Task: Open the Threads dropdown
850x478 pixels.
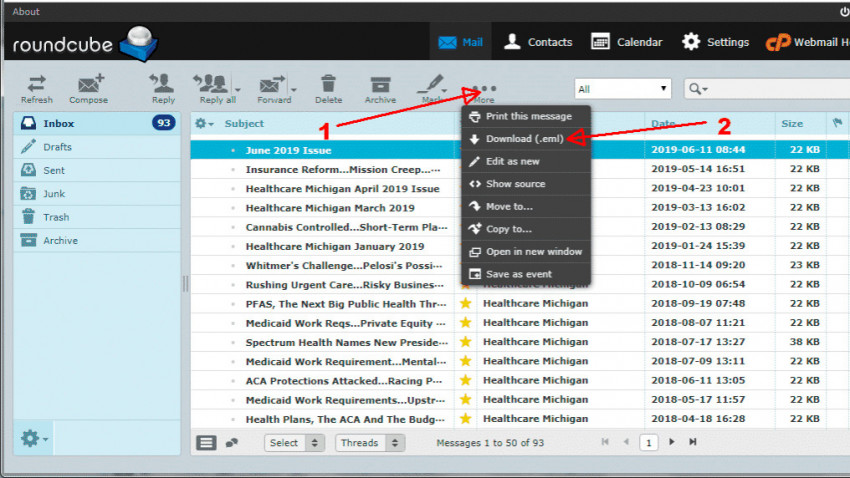Action: click(x=370, y=443)
